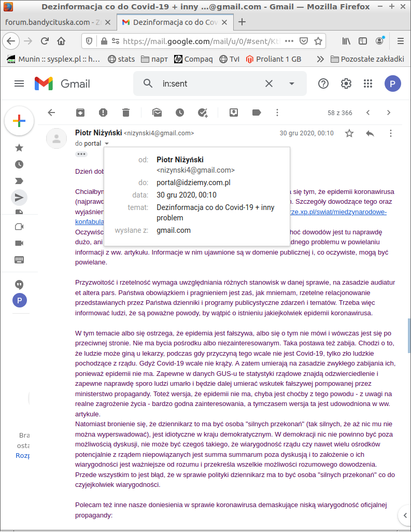
Task: Open Labels tag icon
Action: point(257,113)
